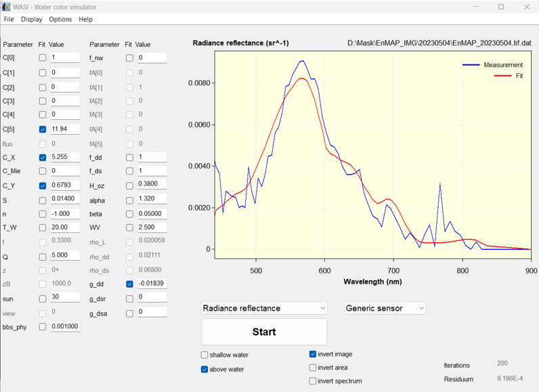Screen dimensions: 539x392
Task: Click the alpha value field showing 1.320
Action: tap(152, 198)
